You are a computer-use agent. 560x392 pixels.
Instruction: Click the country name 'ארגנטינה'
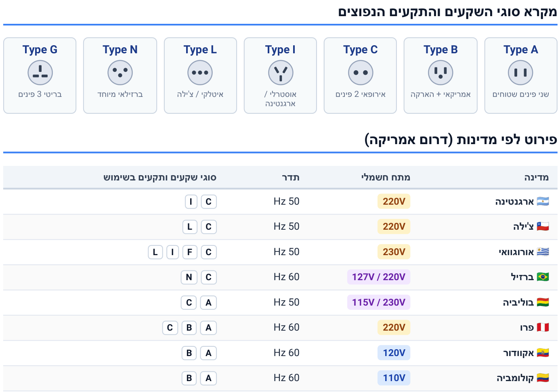click(x=514, y=201)
